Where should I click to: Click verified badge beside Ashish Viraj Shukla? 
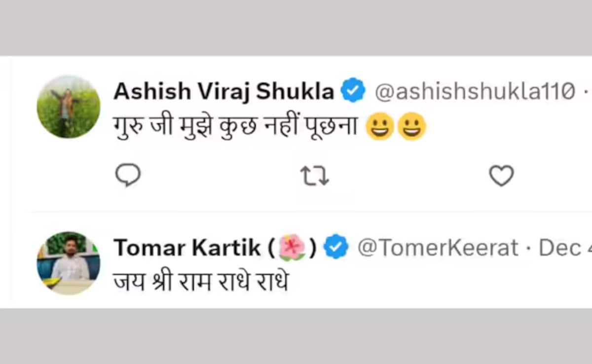tap(353, 91)
